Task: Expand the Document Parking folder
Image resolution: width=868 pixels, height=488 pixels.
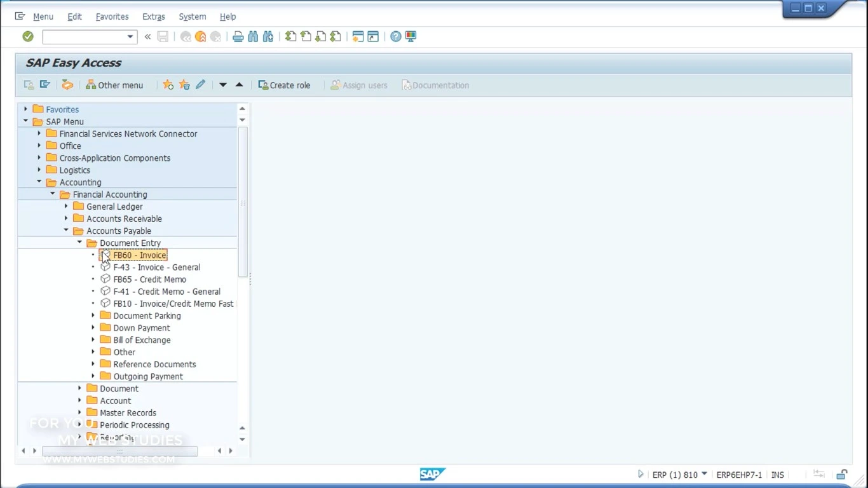Action: (93, 316)
